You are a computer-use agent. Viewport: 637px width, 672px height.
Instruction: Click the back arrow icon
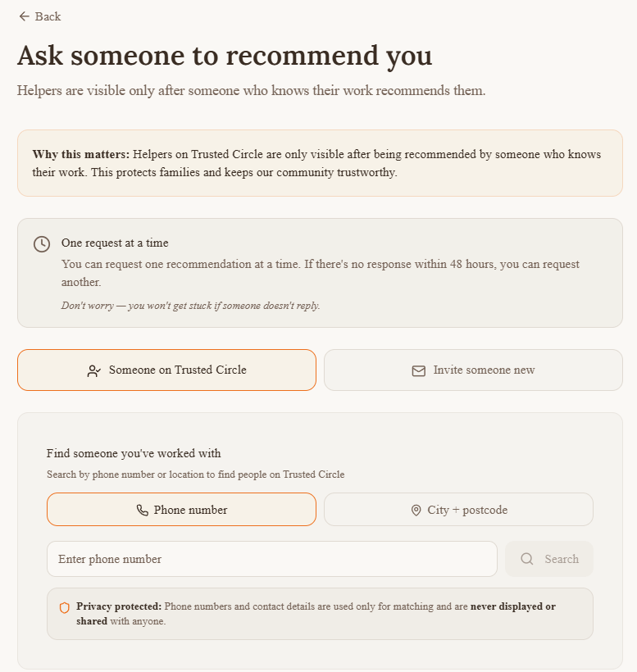[x=24, y=16]
